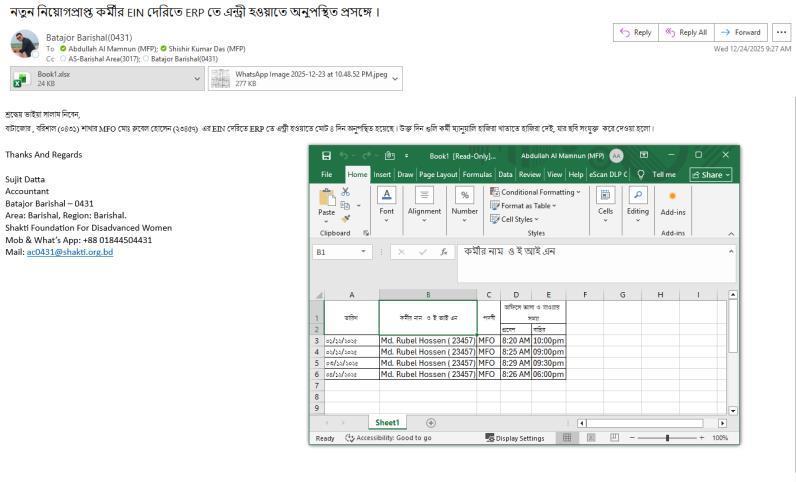796x482 pixels.
Task: Open the WhatsApp Image attachment dropdown
Action: tap(395, 78)
